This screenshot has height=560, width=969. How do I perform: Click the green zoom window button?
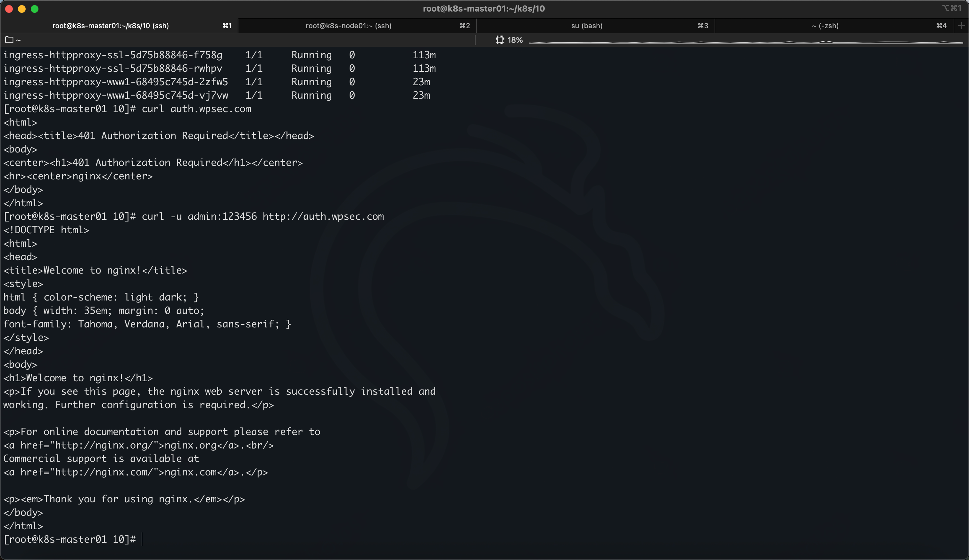[x=35, y=9]
